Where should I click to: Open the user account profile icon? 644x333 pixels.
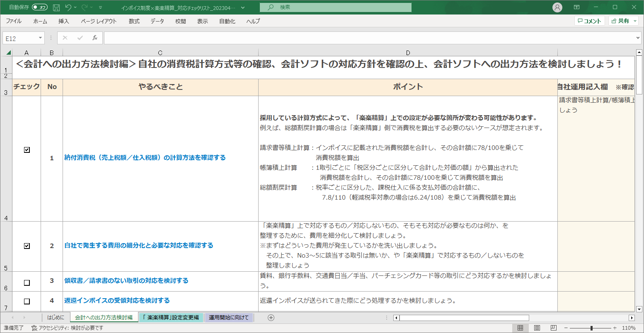(557, 7)
